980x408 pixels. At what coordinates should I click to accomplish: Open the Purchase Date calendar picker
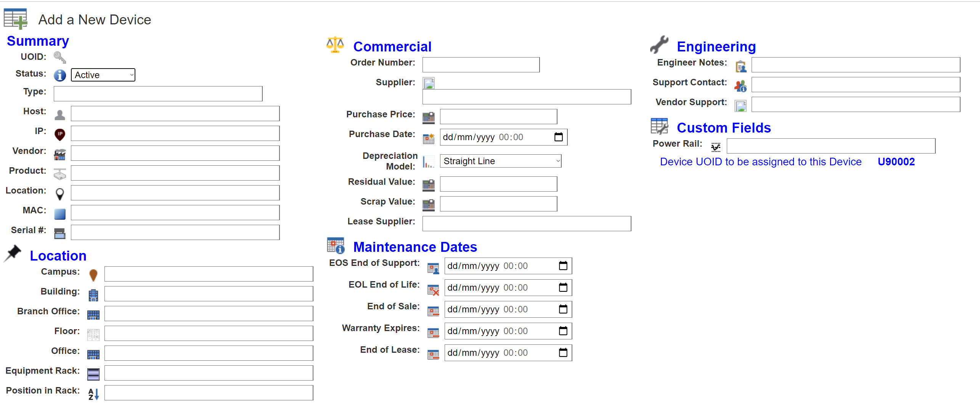[x=558, y=137]
